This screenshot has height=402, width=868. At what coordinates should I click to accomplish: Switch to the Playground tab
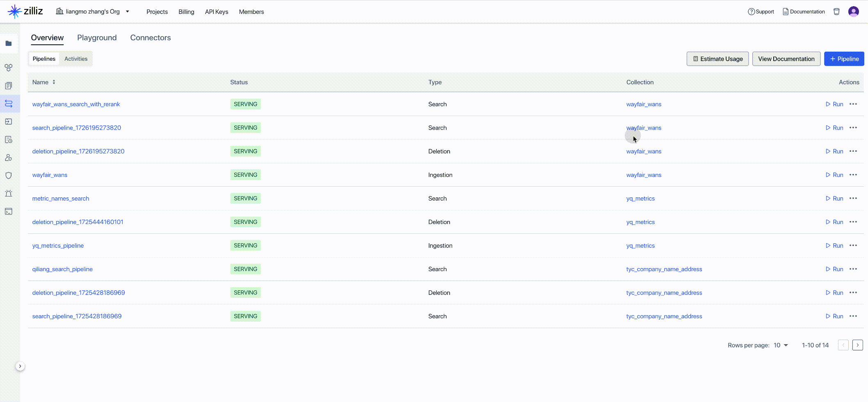click(x=97, y=38)
